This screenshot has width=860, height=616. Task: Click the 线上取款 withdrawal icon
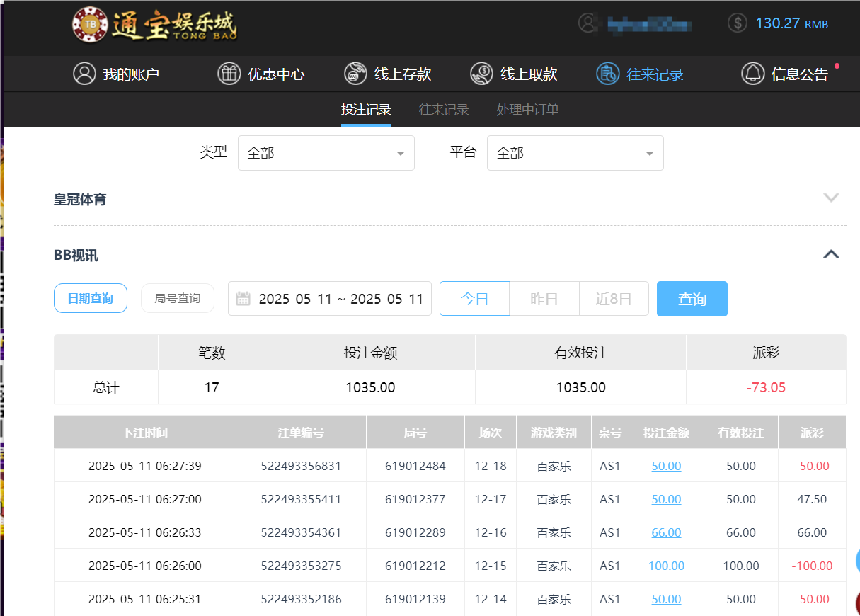click(x=481, y=73)
